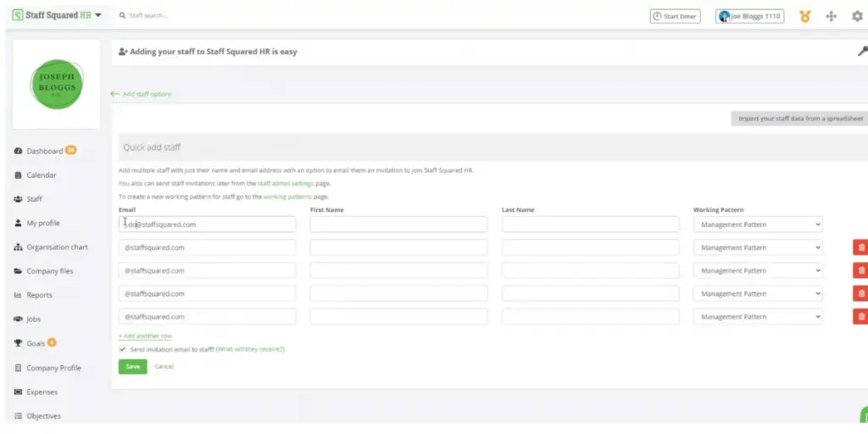Image resolution: width=868 pixels, height=434 pixels.
Task: Click the Expenses card icon
Action: point(18,392)
